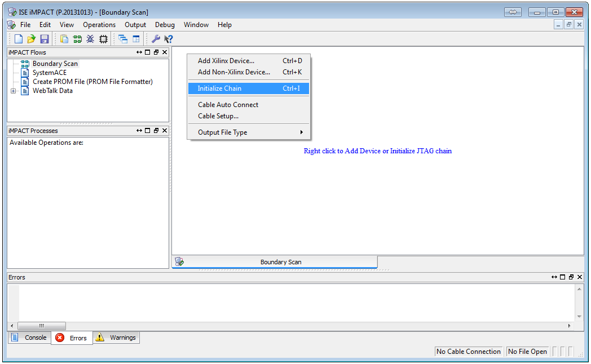
Task: Open the Output menu
Action: [135, 25]
